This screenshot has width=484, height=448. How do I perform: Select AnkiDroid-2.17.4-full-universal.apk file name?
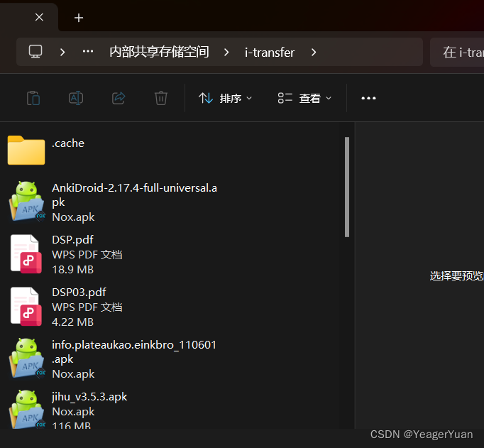point(134,195)
